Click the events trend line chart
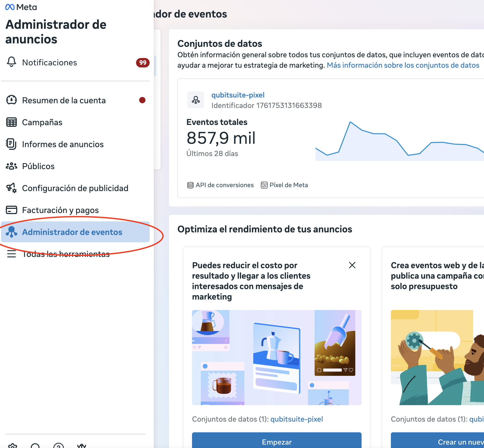 click(400, 141)
